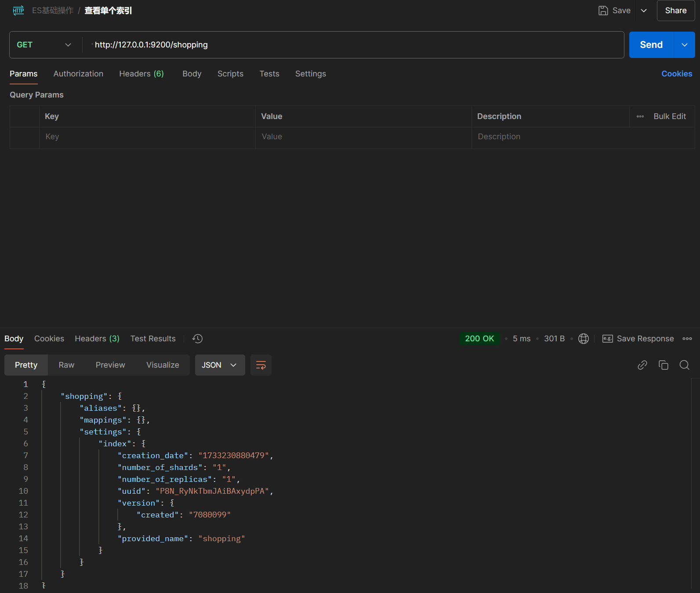700x593 pixels.
Task: Click the 301 B response size
Action: 554,339
